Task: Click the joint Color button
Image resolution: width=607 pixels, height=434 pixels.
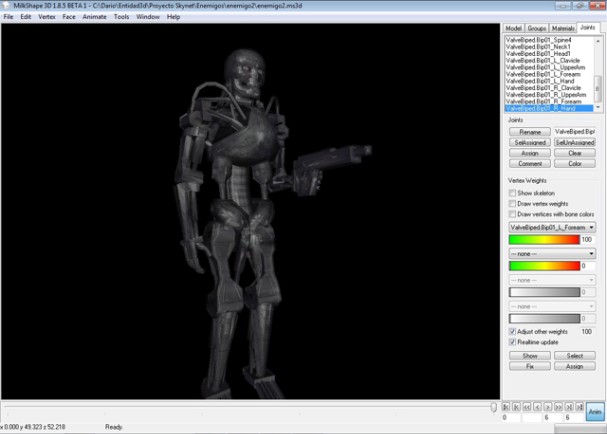Action: [575, 163]
